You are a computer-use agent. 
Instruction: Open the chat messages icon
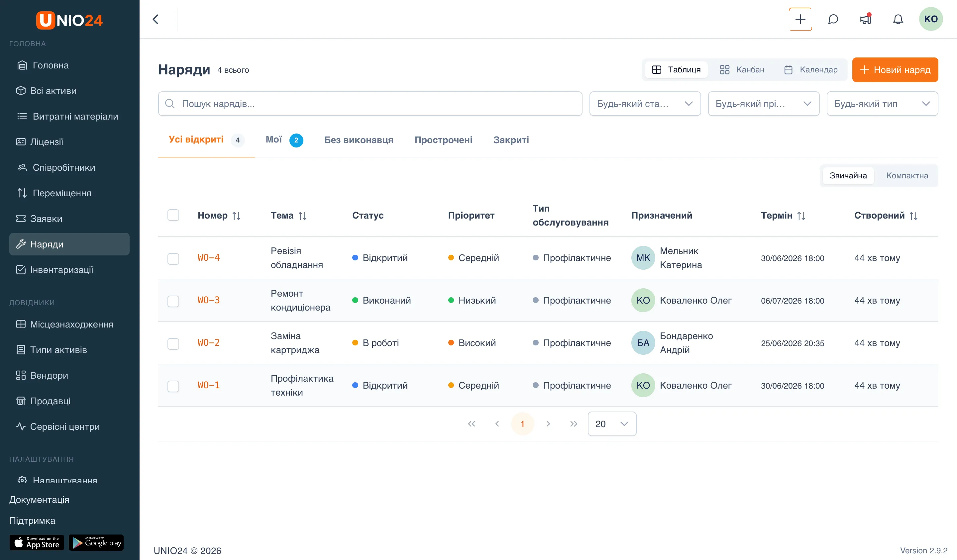(x=833, y=19)
